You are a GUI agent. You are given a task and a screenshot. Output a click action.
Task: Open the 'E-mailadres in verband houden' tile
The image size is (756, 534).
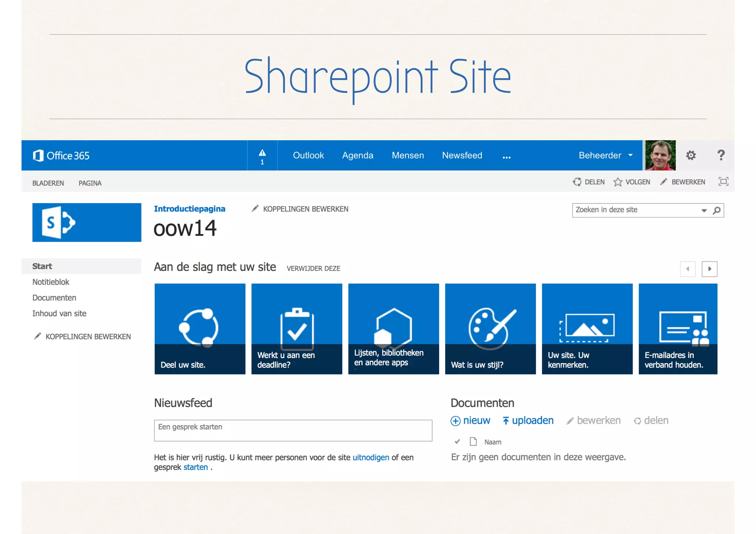[678, 329]
